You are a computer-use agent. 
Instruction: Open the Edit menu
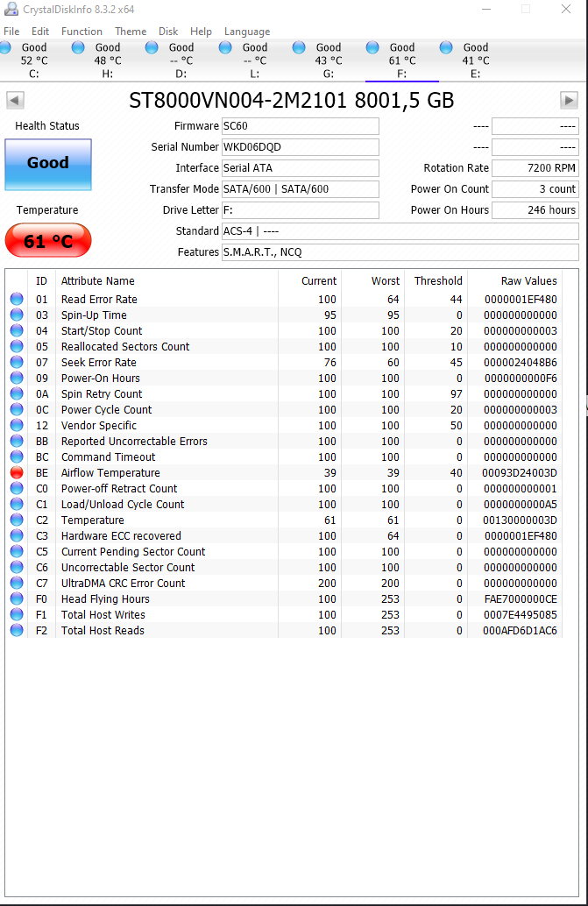40,32
